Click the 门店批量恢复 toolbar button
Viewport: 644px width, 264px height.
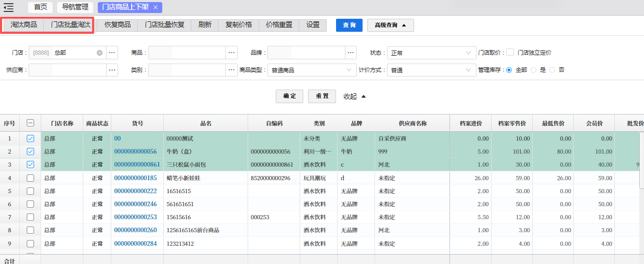[164, 25]
